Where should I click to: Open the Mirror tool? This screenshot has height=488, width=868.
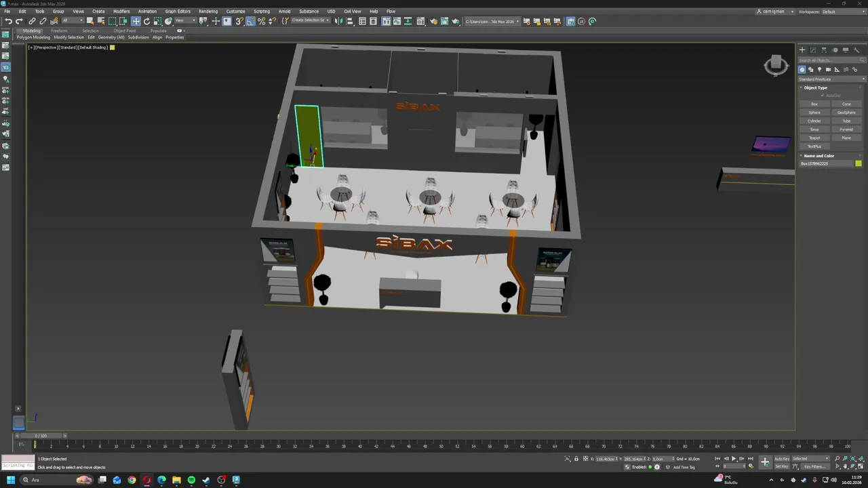[338, 21]
